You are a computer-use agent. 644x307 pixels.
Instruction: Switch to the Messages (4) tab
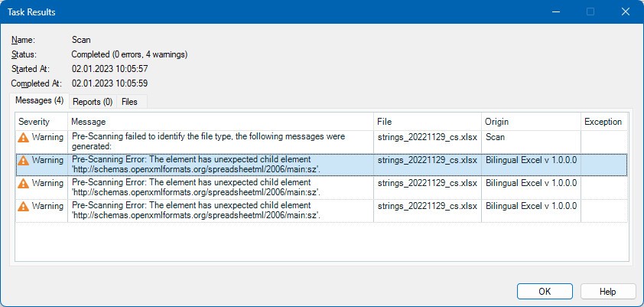pyautogui.click(x=40, y=100)
